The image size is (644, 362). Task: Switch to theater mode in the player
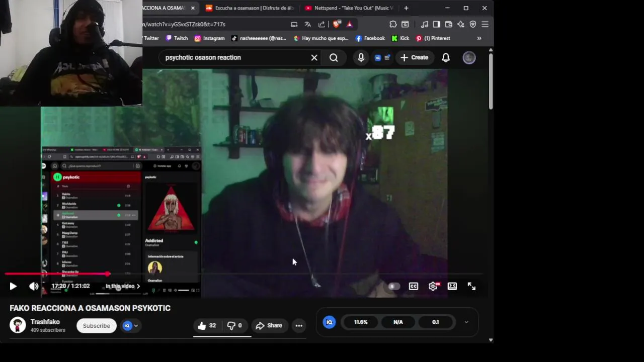[x=452, y=286]
